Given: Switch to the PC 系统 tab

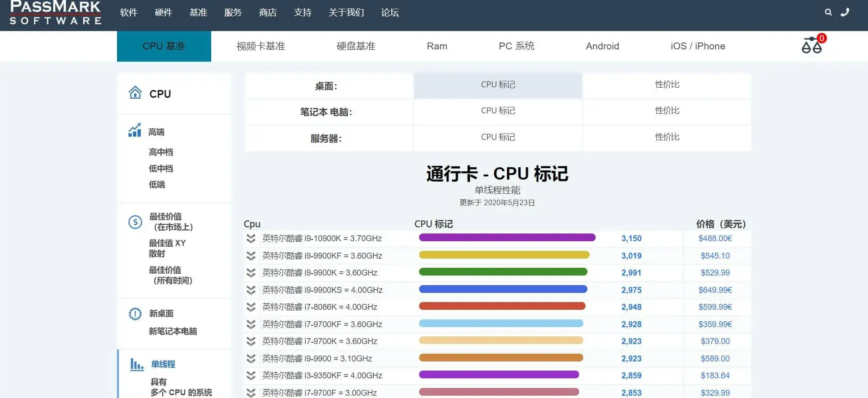Looking at the screenshot, I should [517, 46].
